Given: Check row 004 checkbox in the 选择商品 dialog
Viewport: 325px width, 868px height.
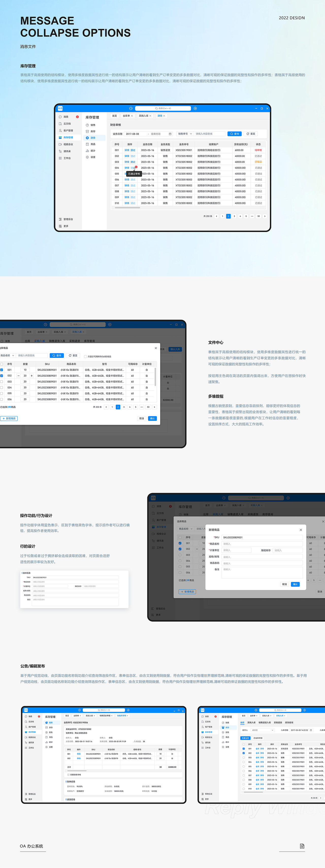Looking at the screenshot, I should (2, 388).
